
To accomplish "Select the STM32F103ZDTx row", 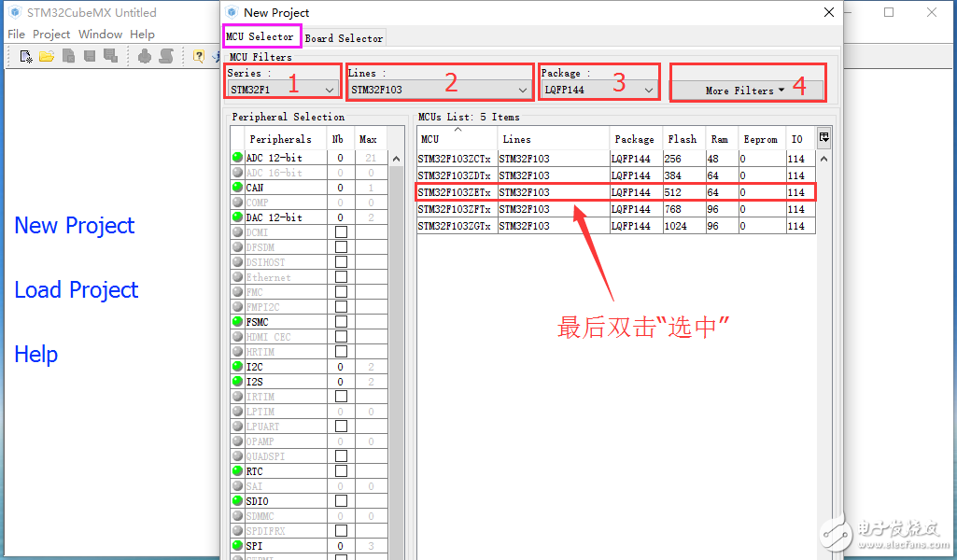I will (616, 175).
